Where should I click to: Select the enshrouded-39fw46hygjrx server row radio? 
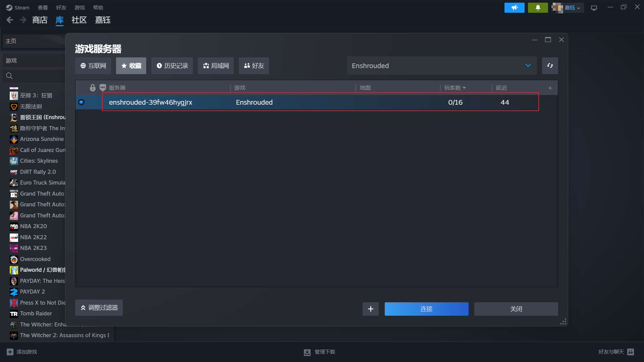81,102
